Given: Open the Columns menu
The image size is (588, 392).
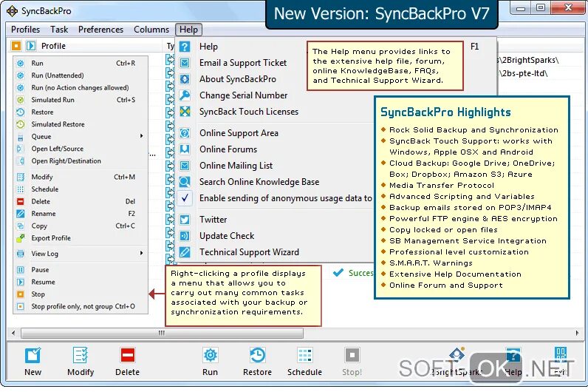Looking at the screenshot, I should tap(151, 30).
